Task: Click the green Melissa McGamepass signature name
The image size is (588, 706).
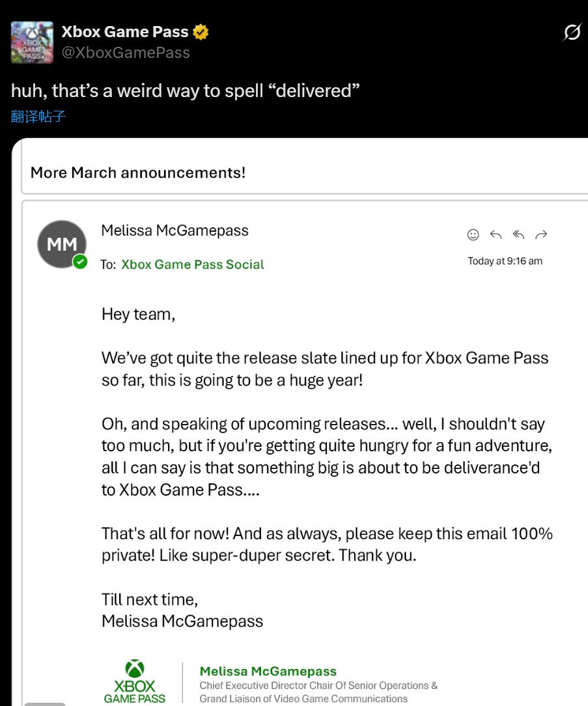Action: tap(268, 671)
